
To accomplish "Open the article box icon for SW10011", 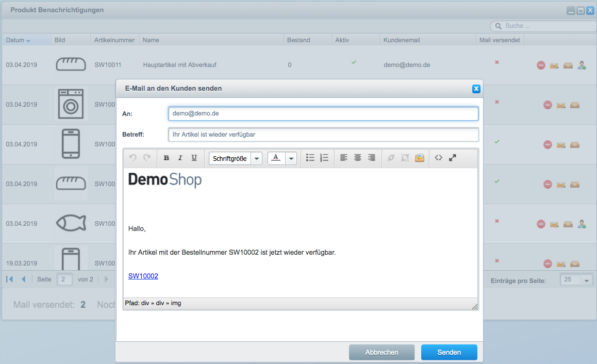I will pos(568,65).
